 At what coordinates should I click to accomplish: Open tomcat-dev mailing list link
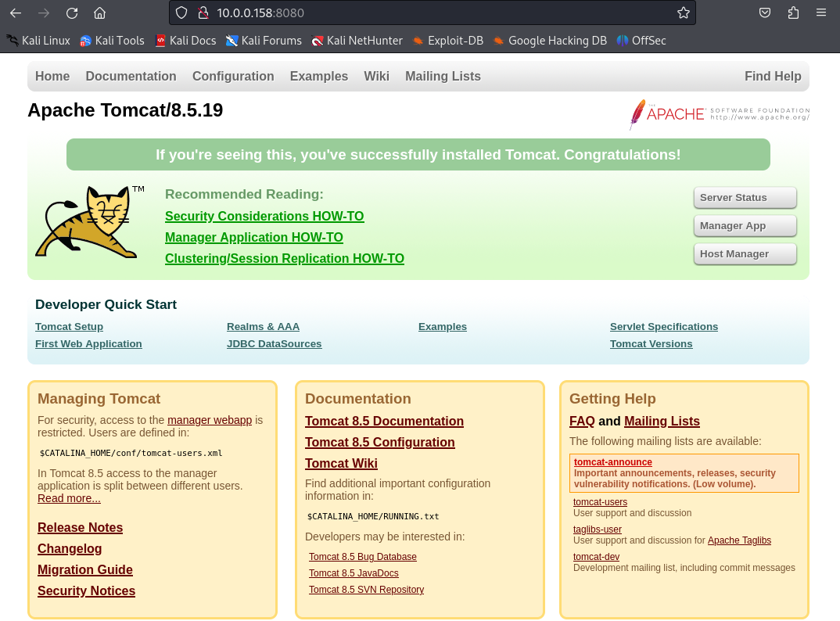point(596,557)
